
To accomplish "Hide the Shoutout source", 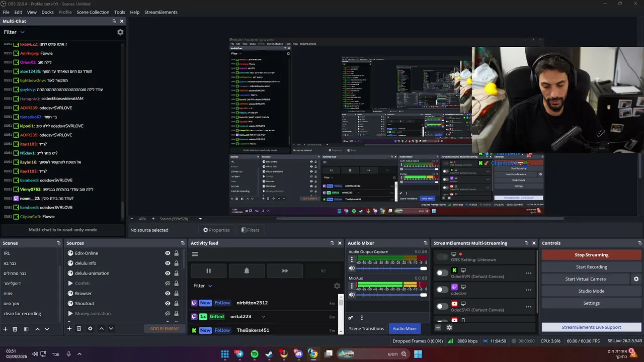I will coord(168,304).
